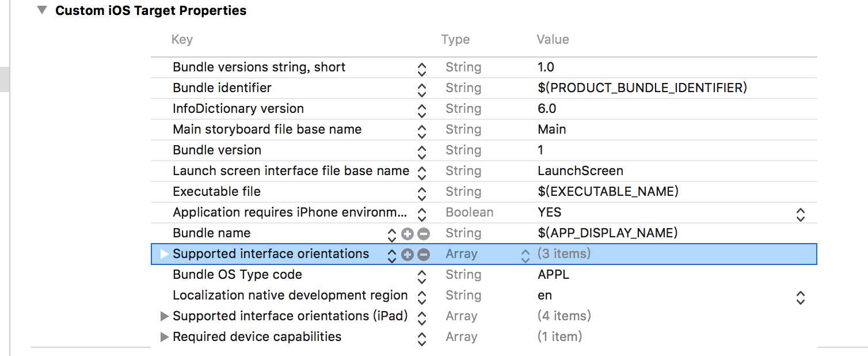Delete Supported interface orientations row
Viewport: 868px width, 356px height.
pyautogui.click(x=424, y=254)
